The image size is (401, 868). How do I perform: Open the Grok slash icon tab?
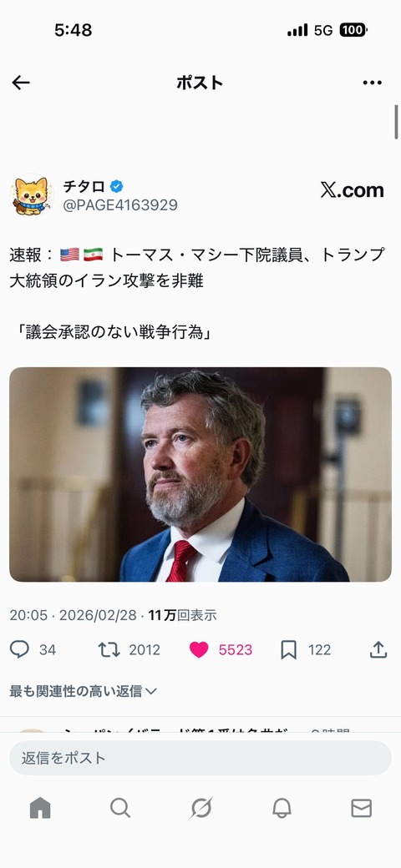[x=200, y=808]
